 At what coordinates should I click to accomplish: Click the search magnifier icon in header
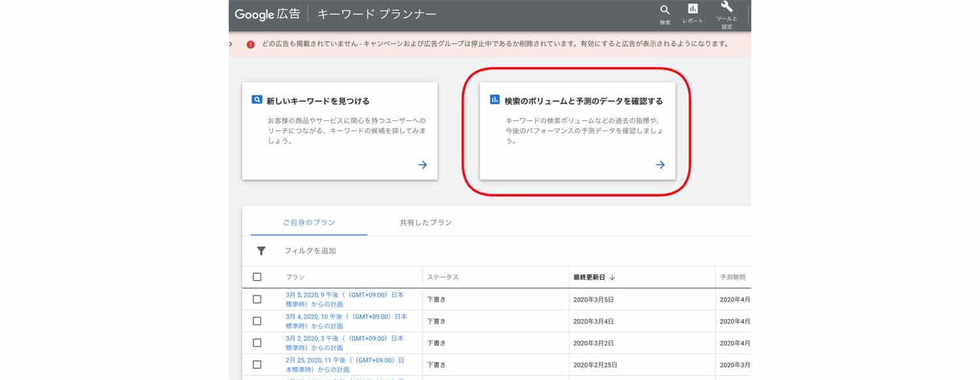(665, 10)
